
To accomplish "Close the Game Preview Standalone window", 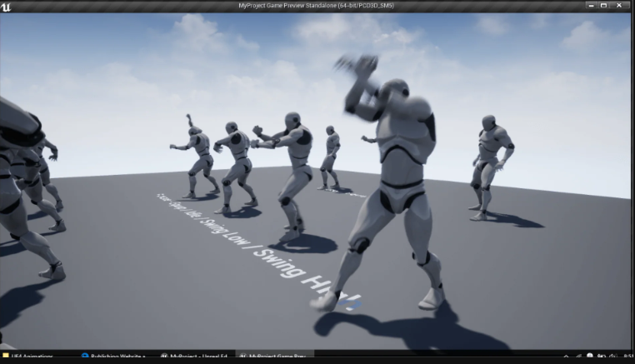I will point(619,6).
